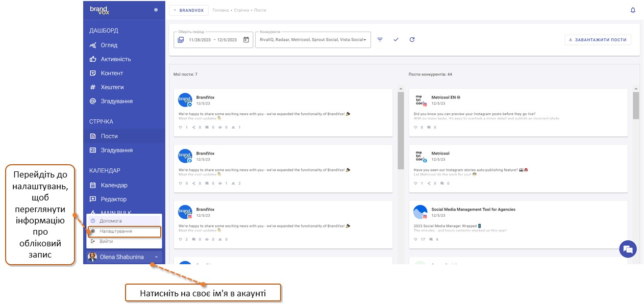Click Olena Shabunina's avatar photo

click(92, 257)
